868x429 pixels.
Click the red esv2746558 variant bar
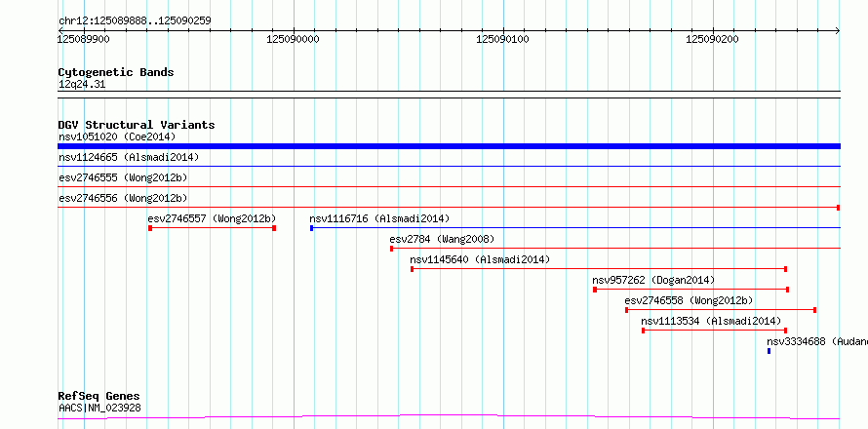721,310
